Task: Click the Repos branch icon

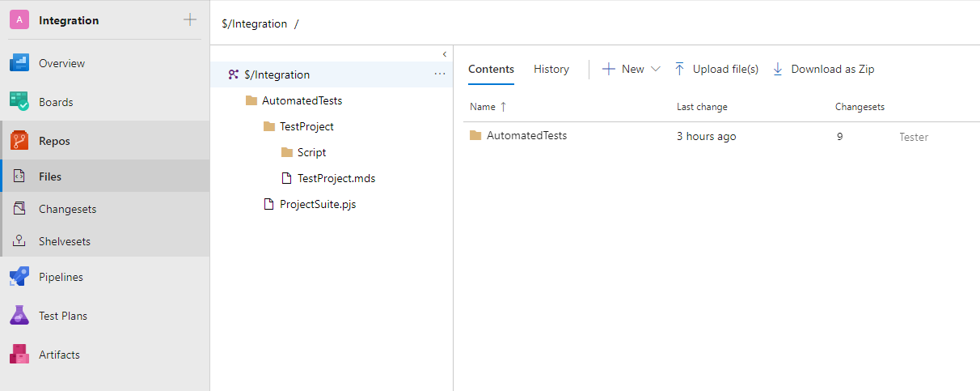Action: (19, 141)
